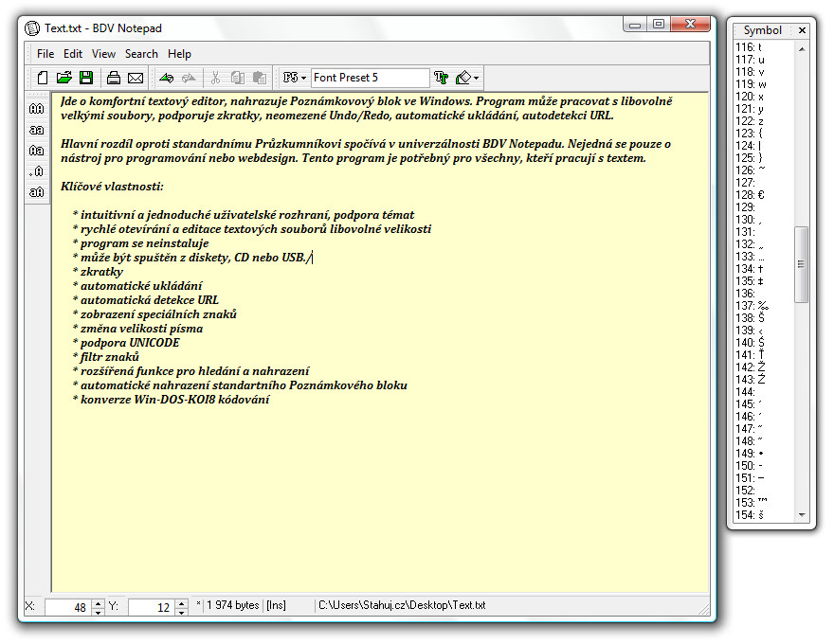
Task: Expand the paint bucket color dropdown arrow
Action: click(x=476, y=78)
